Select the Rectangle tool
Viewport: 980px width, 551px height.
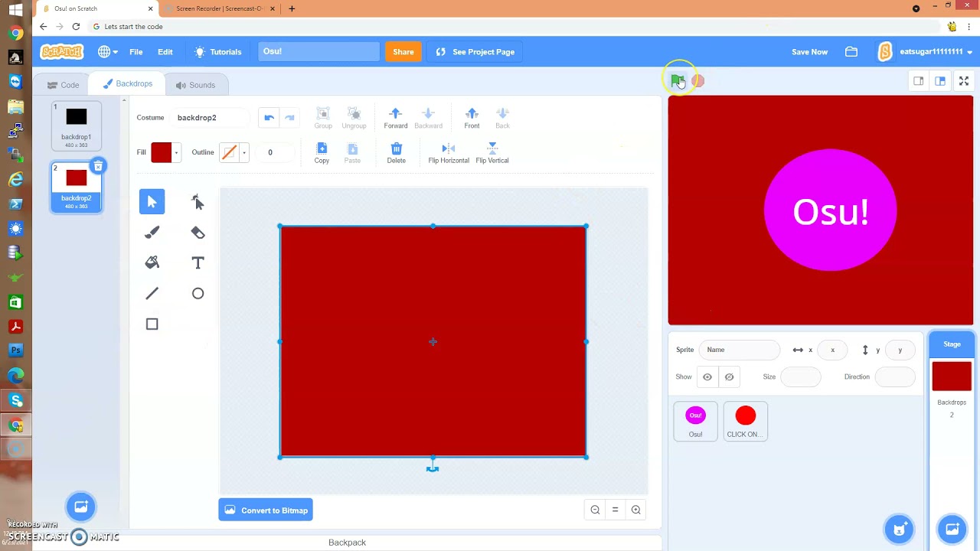pyautogui.click(x=152, y=324)
